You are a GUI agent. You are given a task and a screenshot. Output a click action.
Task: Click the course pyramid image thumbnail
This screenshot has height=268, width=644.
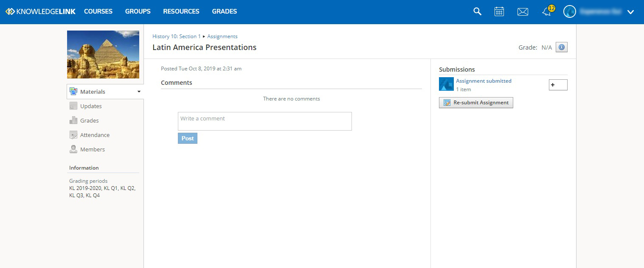[x=103, y=54]
